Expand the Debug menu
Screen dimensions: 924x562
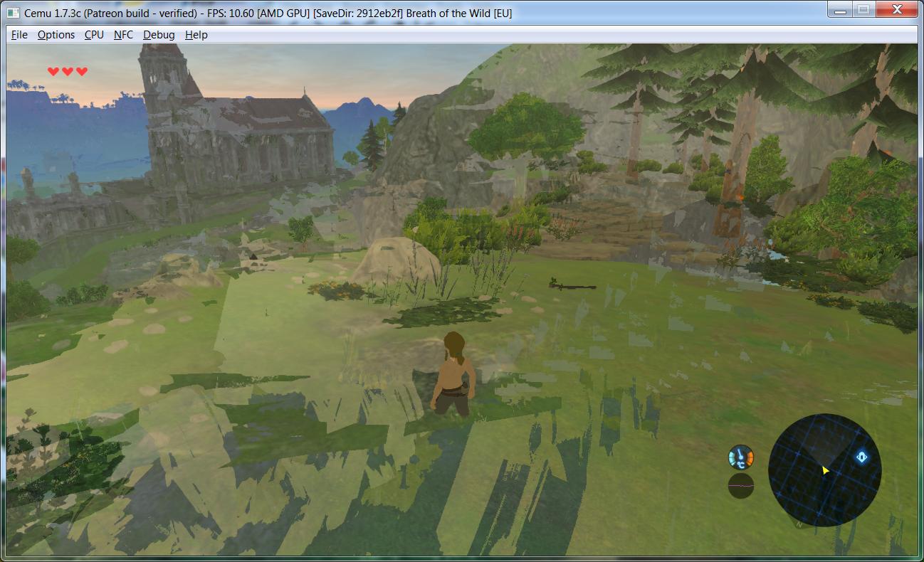[x=159, y=35]
